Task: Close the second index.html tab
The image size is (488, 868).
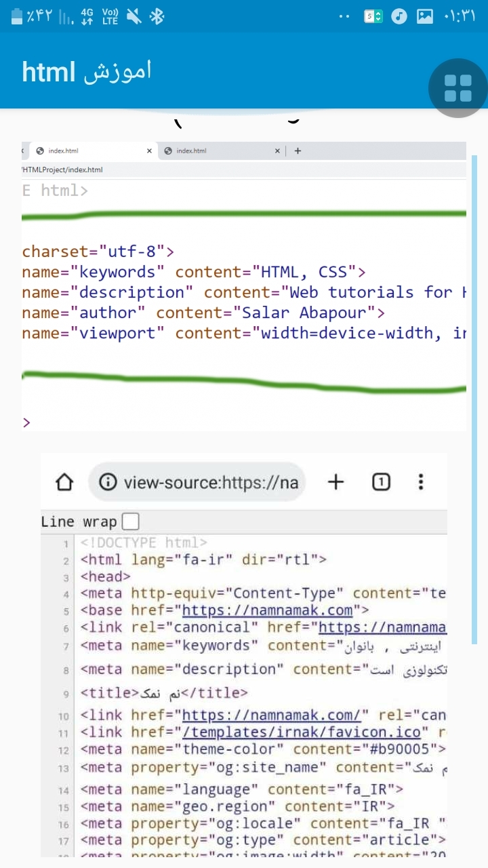Action: (x=277, y=151)
